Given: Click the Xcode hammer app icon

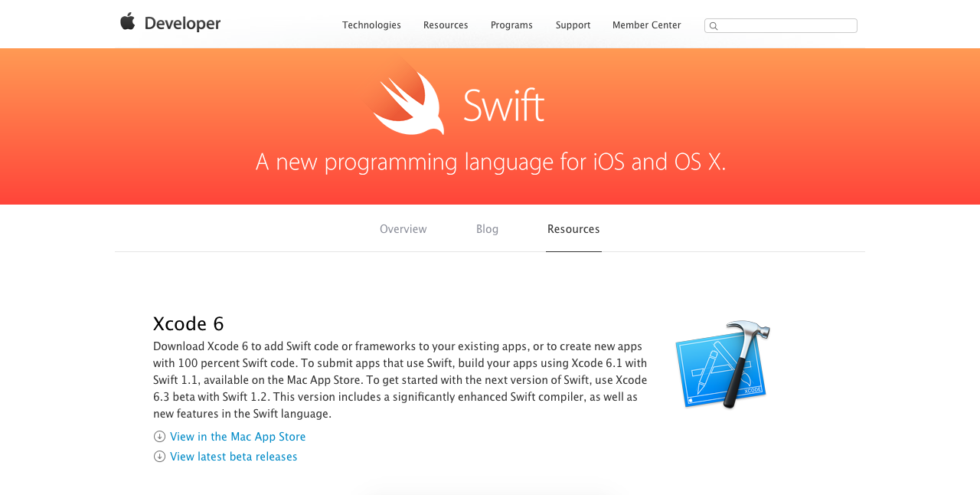Looking at the screenshot, I should pyautogui.click(x=723, y=365).
